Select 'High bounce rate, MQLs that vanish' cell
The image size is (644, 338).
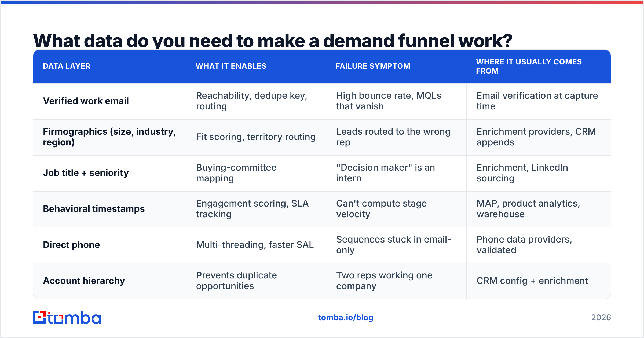(x=396, y=101)
